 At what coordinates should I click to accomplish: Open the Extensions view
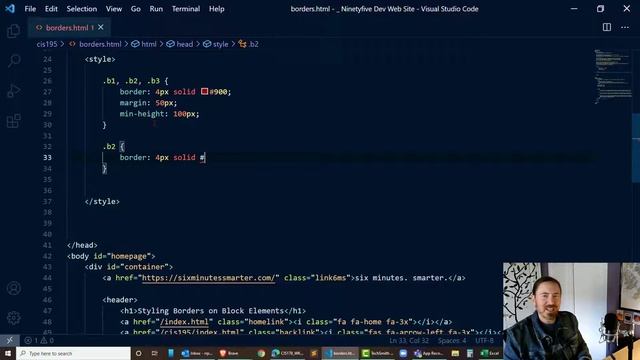(13, 121)
